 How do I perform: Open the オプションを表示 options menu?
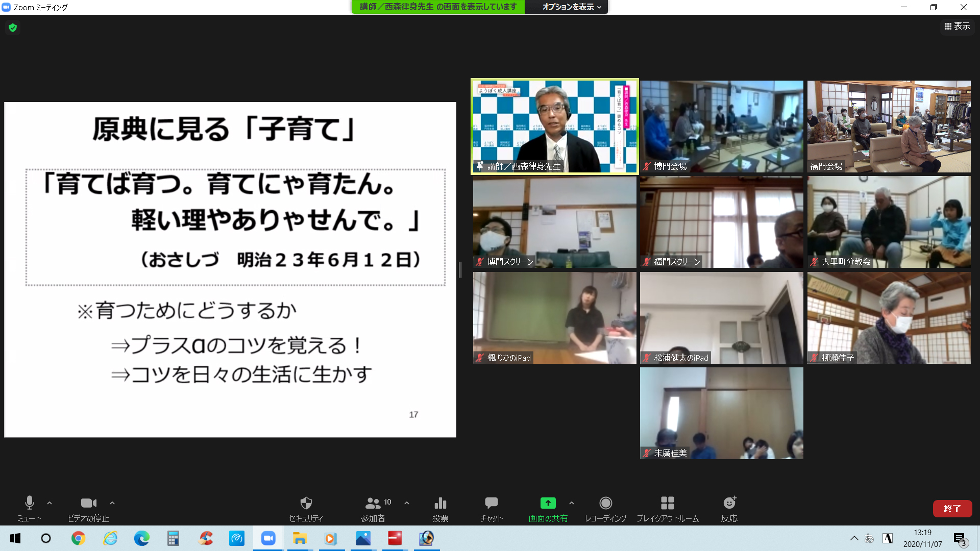[x=571, y=7]
